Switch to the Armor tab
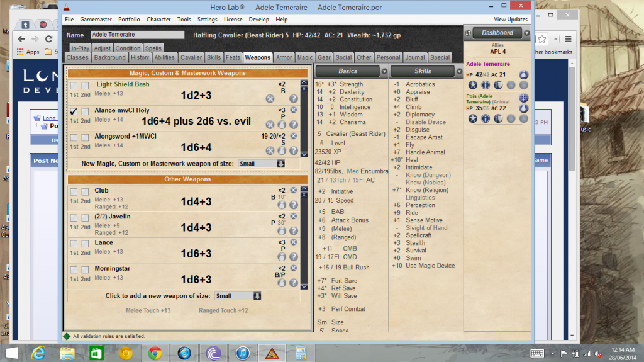 284,57
